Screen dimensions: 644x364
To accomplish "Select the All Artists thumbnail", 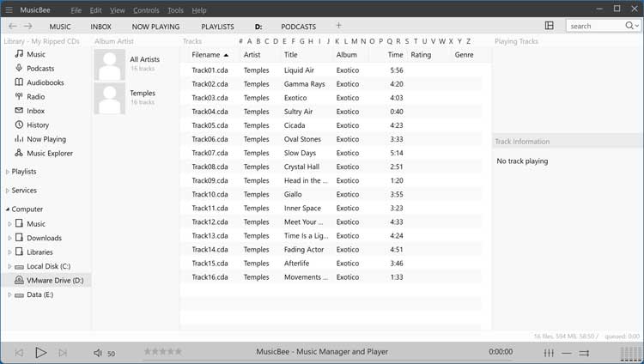I will [x=110, y=65].
